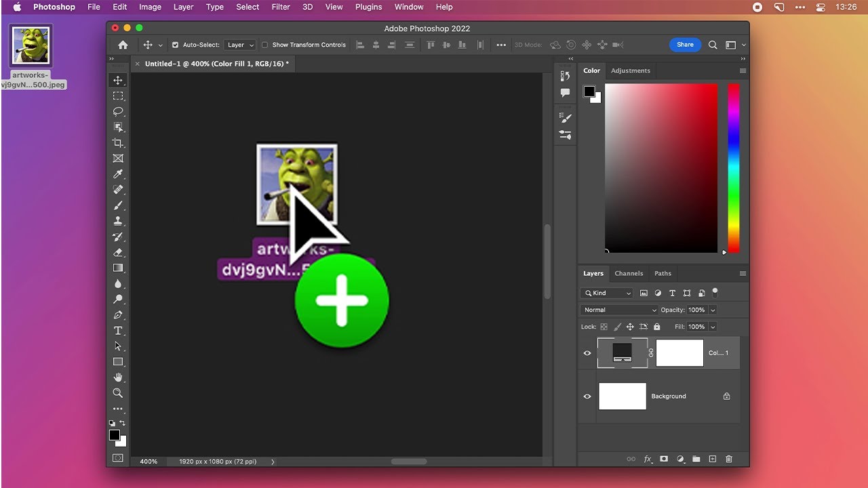Switch to the Adjustments tab
Image resolution: width=868 pixels, height=488 pixels.
(x=630, y=70)
